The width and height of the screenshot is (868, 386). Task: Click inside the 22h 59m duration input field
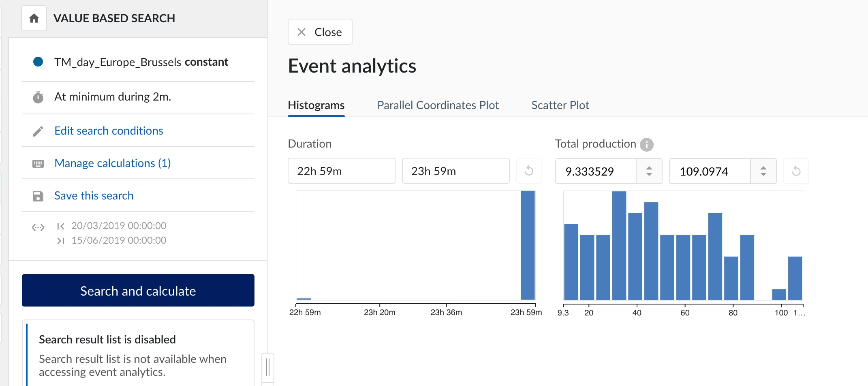(x=341, y=171)
